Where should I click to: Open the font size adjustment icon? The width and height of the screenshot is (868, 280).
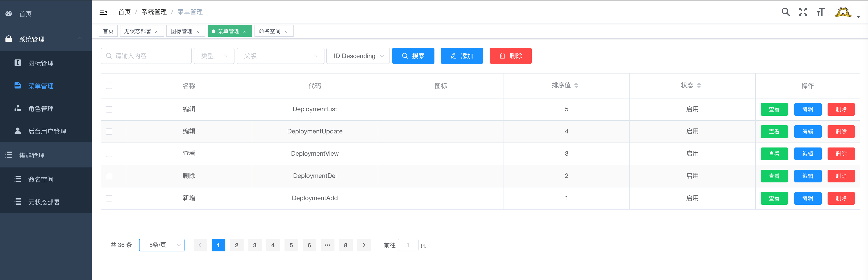coord(820,12)
